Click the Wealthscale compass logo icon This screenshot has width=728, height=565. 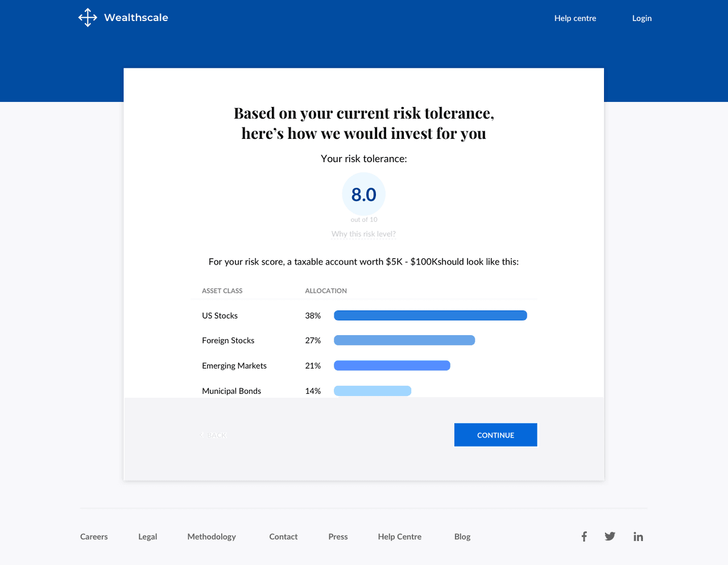pos(88,17)
